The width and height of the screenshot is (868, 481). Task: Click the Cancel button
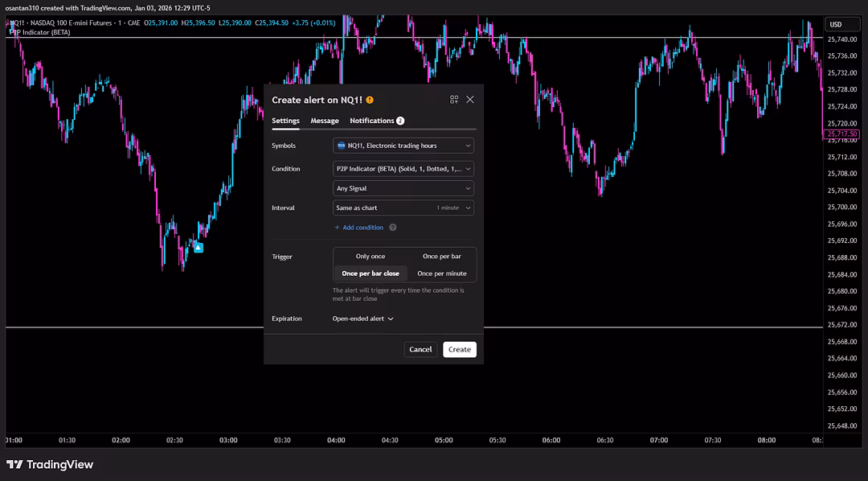(x=420, y=349)
